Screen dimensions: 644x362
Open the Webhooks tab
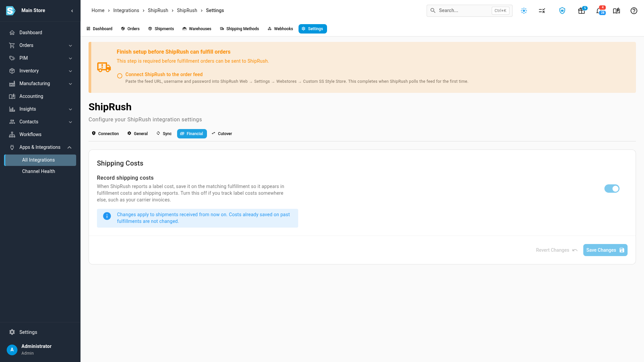[x=280, y=29]
